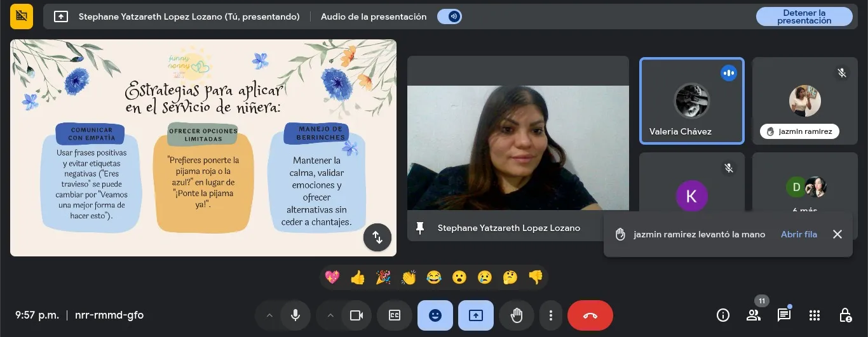Click the swap presentation layout arrows button
The image size is (868, 337).
click(377, 237)
